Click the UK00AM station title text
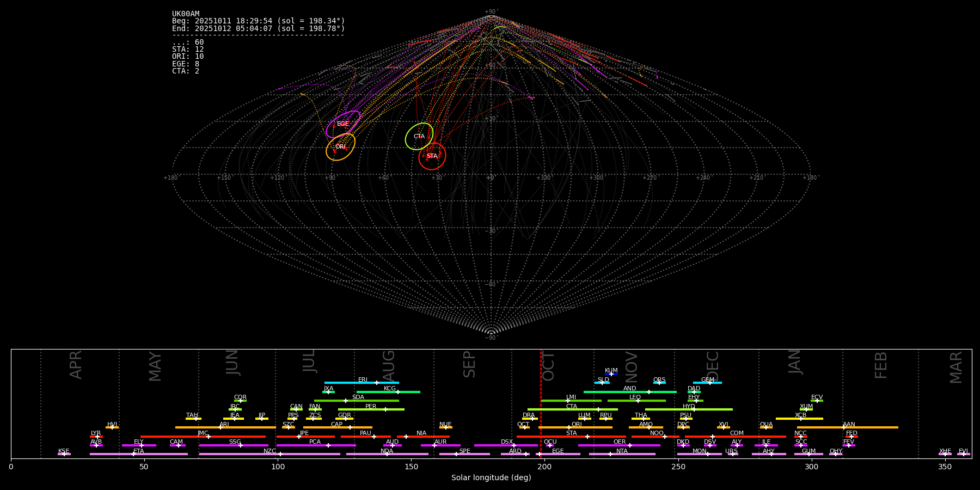 tap(186, 14)
